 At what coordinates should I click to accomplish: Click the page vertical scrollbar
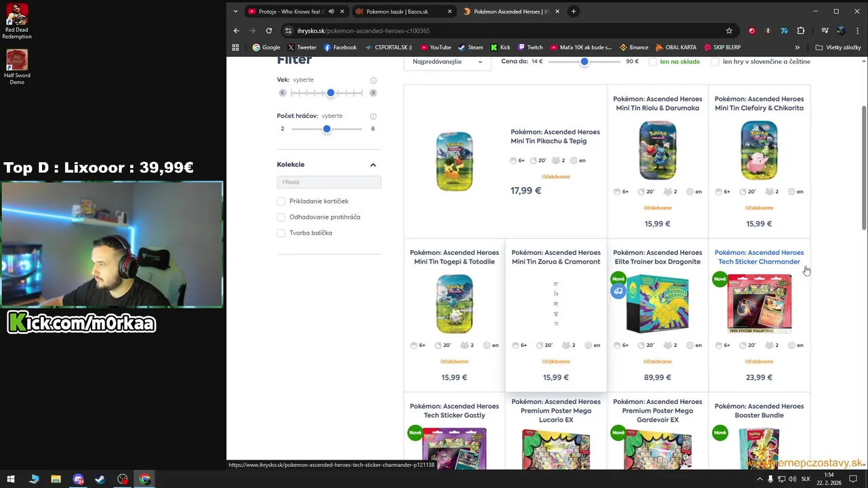tap(864, 167)
